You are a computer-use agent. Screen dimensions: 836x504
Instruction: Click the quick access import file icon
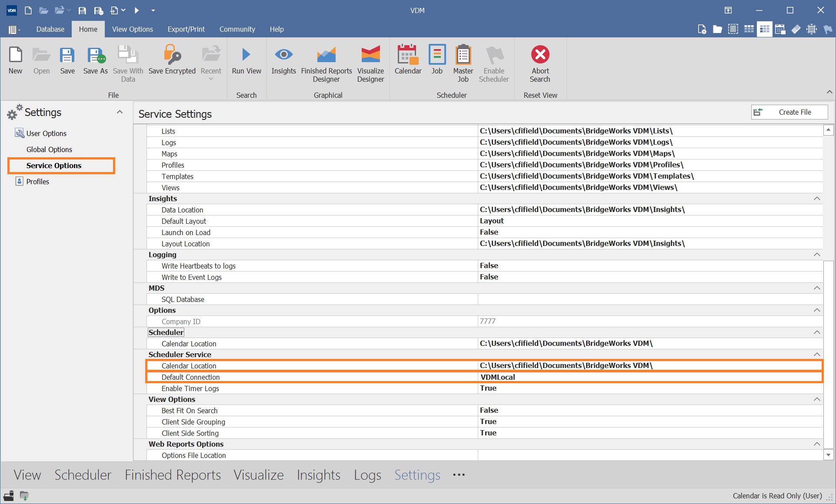(114, 10)
